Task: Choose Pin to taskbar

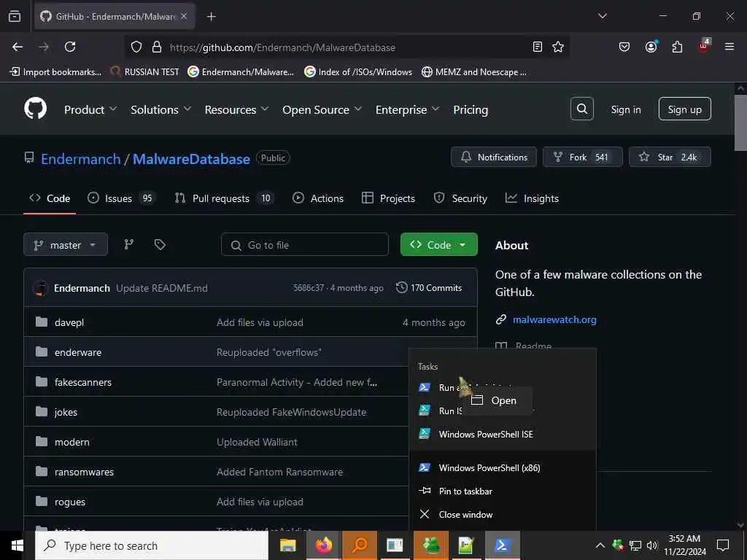Action: (x=503, y=491)
